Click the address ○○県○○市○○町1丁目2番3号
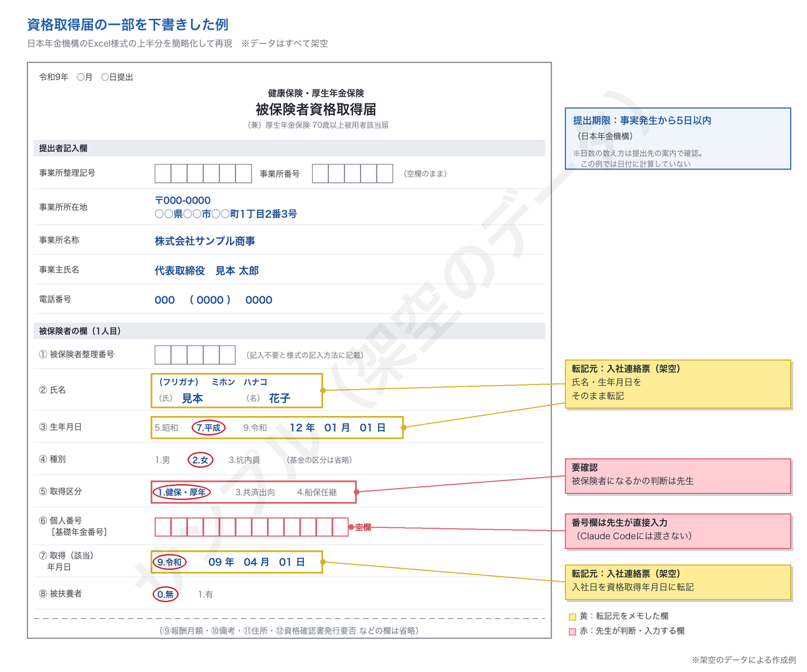Image resolution: width=807 pixels, height=672 pixels. point(226,214)
